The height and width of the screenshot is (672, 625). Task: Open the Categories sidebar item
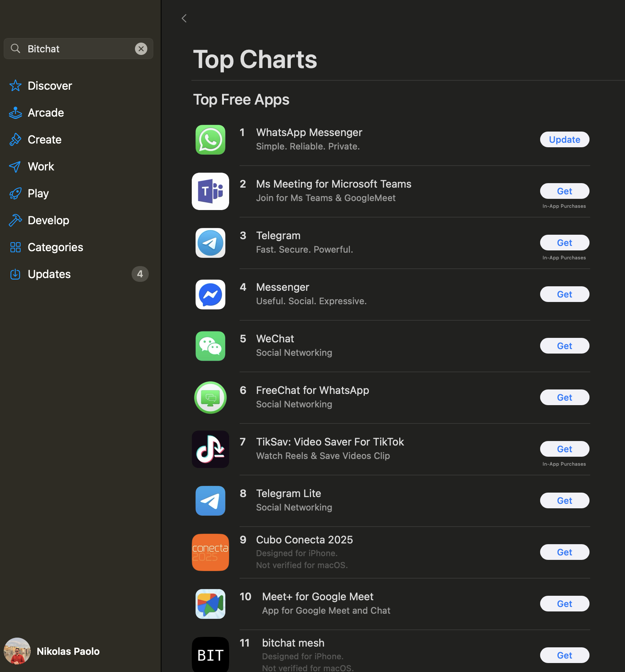(55, 247)
